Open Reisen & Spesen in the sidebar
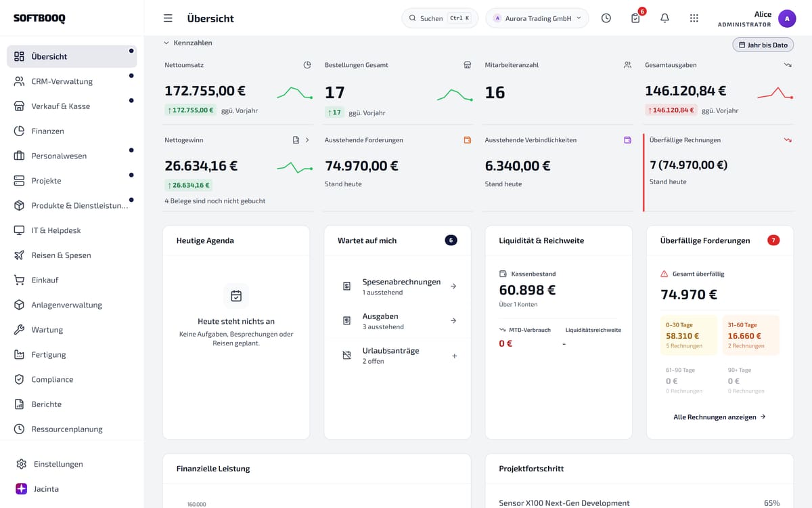This screenshot has height=508, width=812. tap(72, 255)
